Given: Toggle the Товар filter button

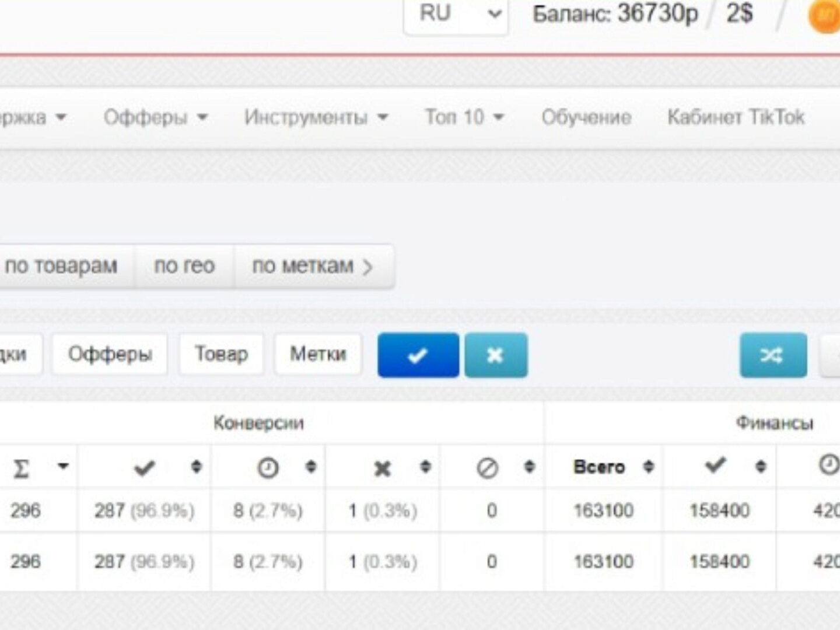Looking at the screenshot, I should point(221,354).
